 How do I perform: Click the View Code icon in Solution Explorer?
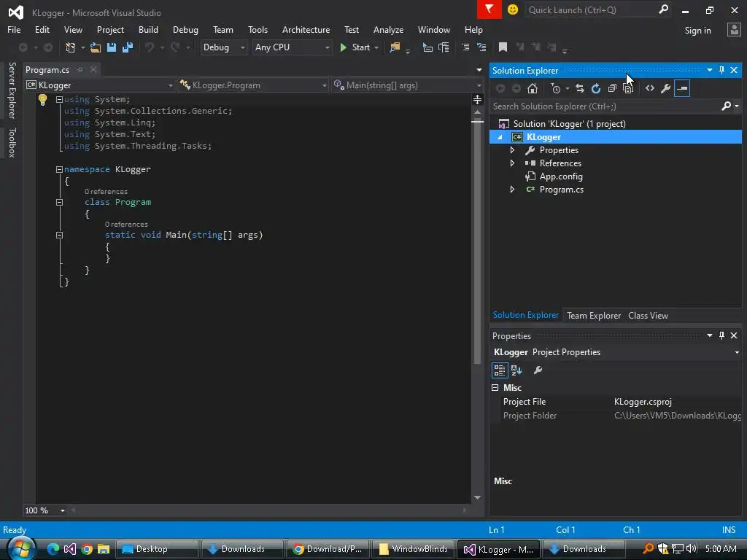click(650, 88)
